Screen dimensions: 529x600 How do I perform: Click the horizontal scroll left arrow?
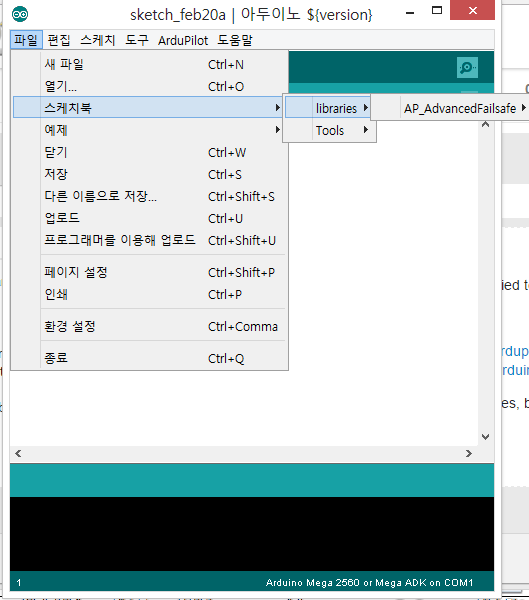tap(18, 454)
